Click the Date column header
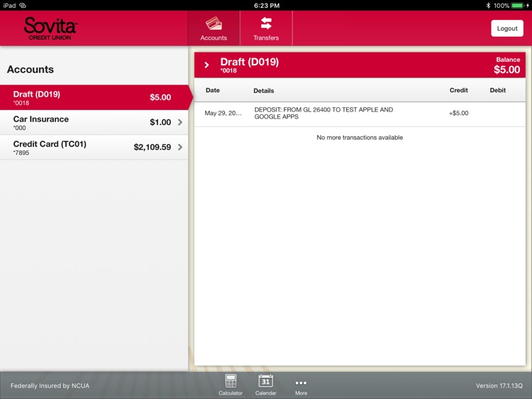The width and height of the screenshot is (532, 399). click(213, 90)
